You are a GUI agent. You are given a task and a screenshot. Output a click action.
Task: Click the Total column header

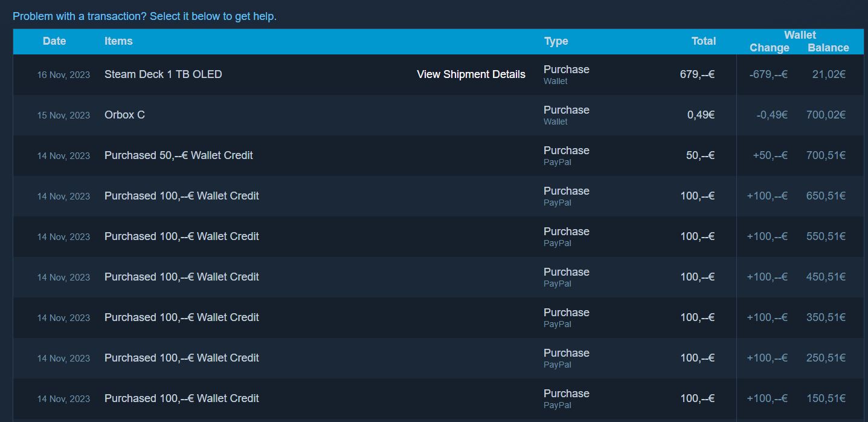point(704,41)
